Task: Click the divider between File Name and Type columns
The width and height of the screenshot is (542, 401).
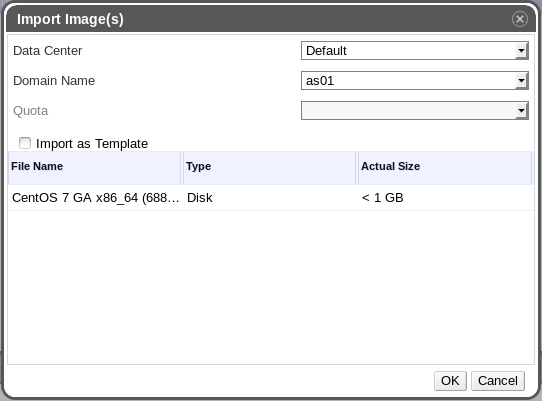Action: click(182, 167)
